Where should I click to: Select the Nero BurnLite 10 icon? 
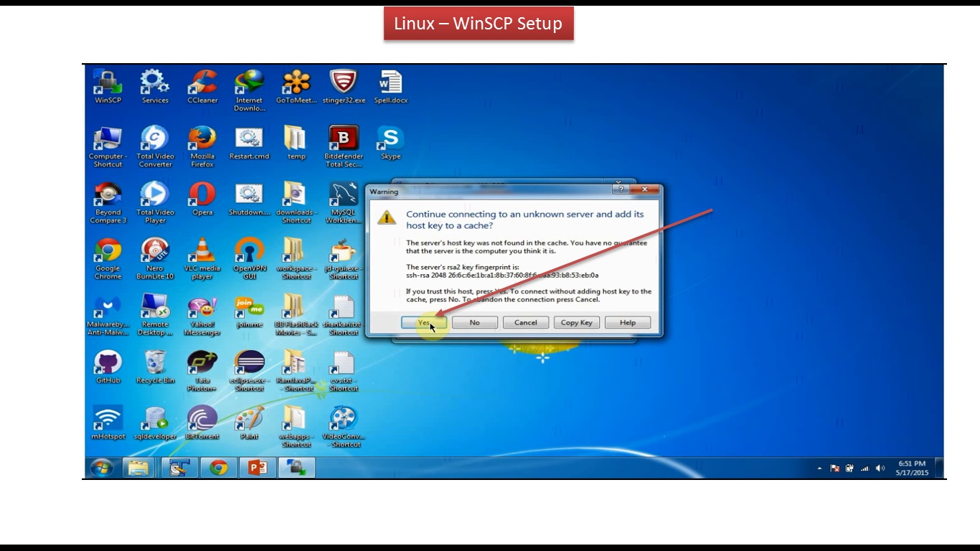pyautogui.click(x=155, y=259)
